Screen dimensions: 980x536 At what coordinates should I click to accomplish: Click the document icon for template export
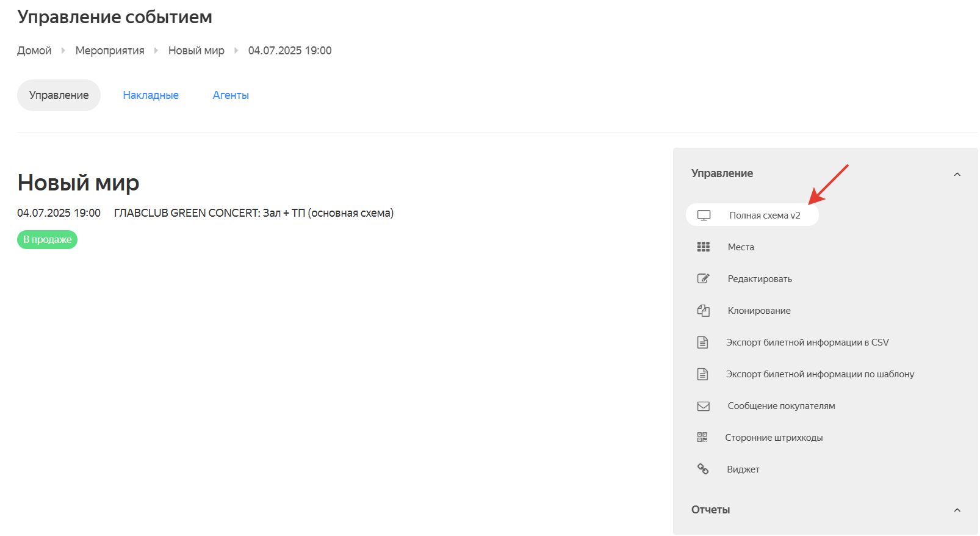[702, 374]
